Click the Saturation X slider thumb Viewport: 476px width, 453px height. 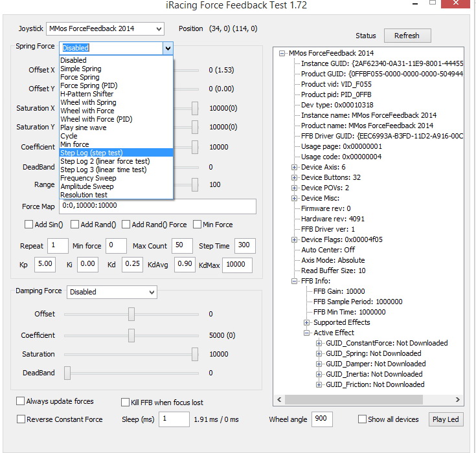coord(195,108)
